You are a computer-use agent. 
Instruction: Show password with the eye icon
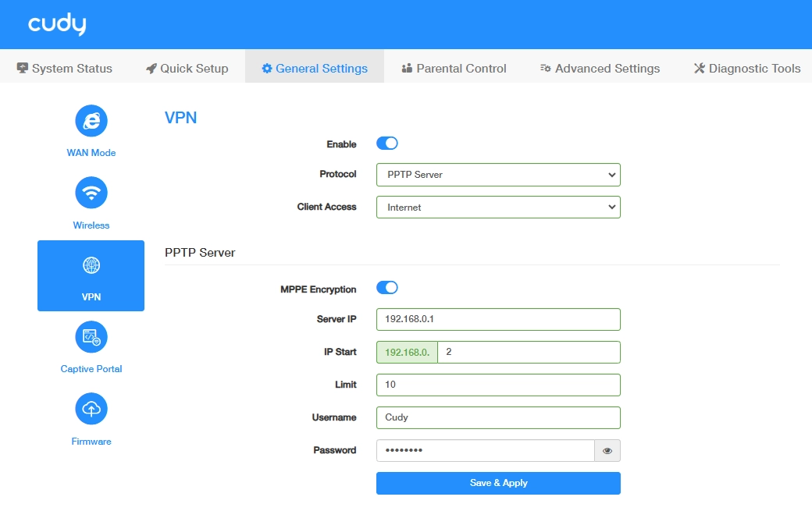click(607, 451)
